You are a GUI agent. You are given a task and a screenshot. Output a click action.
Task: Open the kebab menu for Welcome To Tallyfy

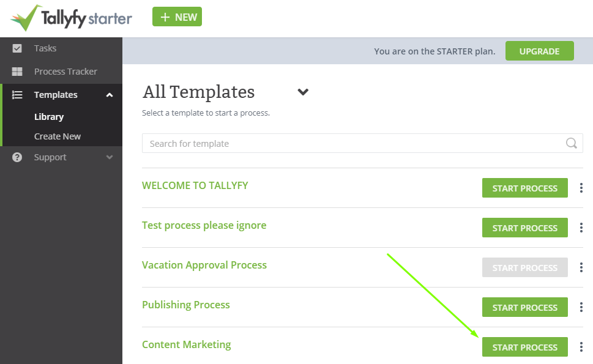(581, 188)
